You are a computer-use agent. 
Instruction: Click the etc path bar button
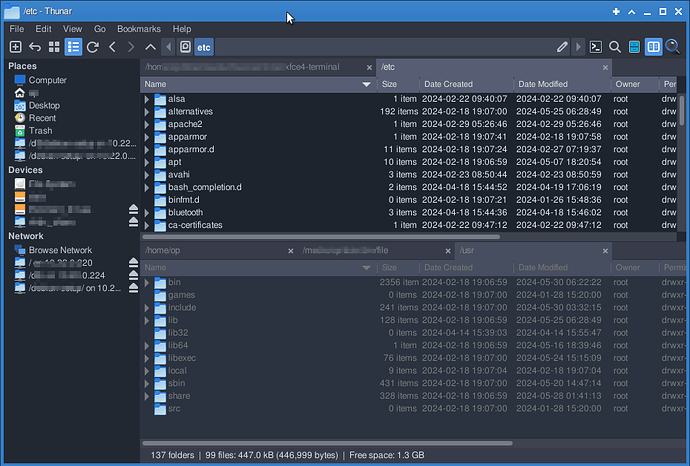[x=203, y=47]
